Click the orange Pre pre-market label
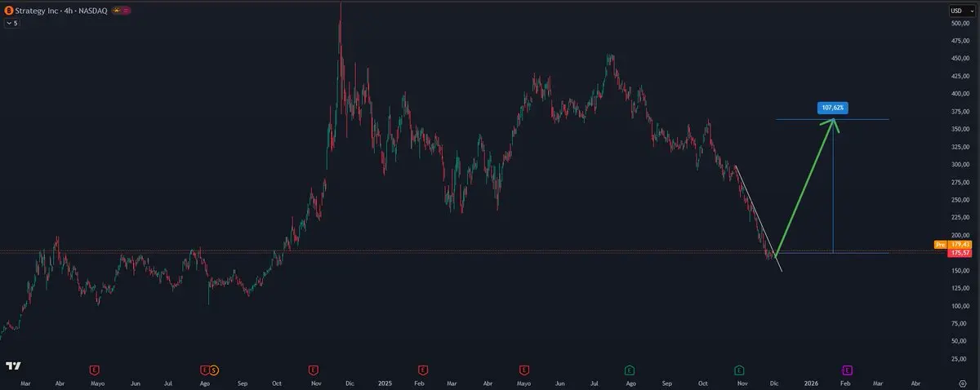Viewport: 980px width, 390px height. point(941,245)
